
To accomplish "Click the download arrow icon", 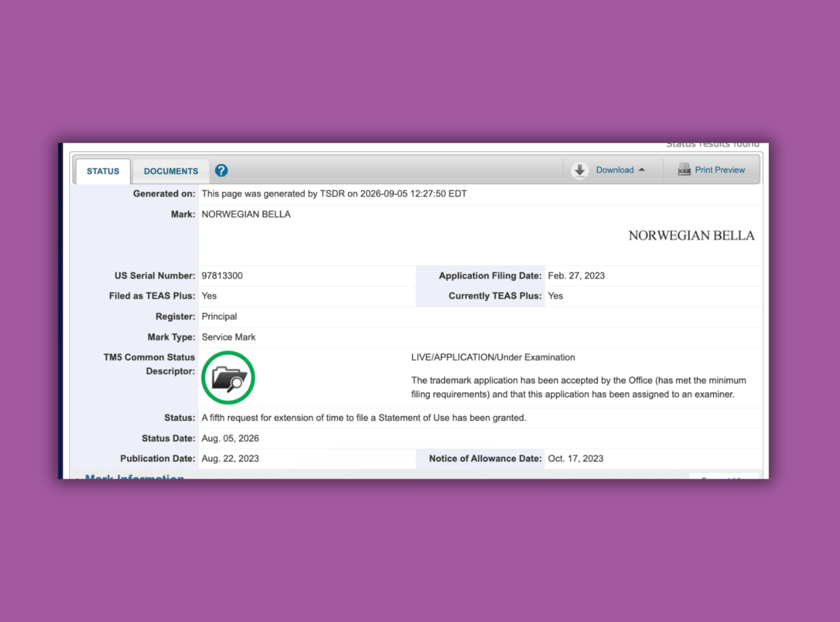I will tap(580, 171).
